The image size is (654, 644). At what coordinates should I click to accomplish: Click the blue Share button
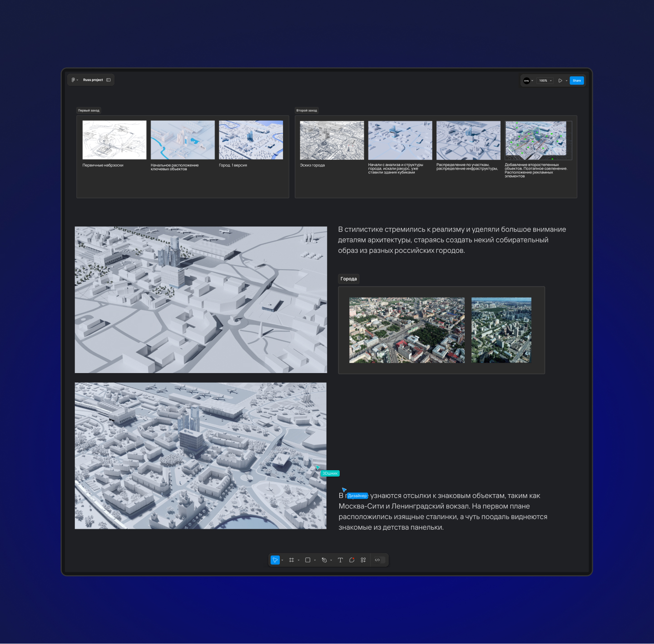pyautogui.click(x=577, y=80)
